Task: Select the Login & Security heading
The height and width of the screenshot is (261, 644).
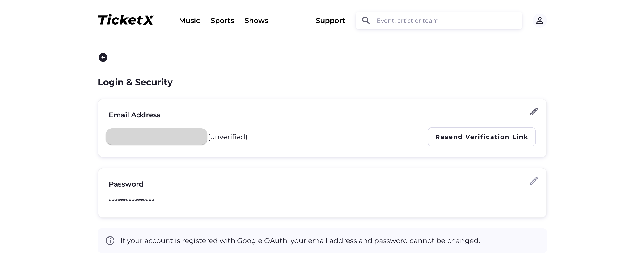Action: pyautogui.click(x=135, y=82)
